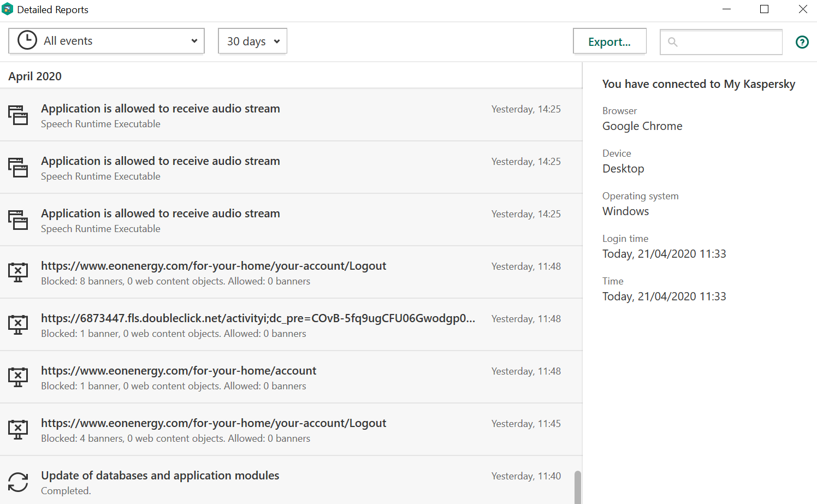Click the event list vertical scrollbar thumb
Viewport: 817px width, 504px height.
coord(578,487)
